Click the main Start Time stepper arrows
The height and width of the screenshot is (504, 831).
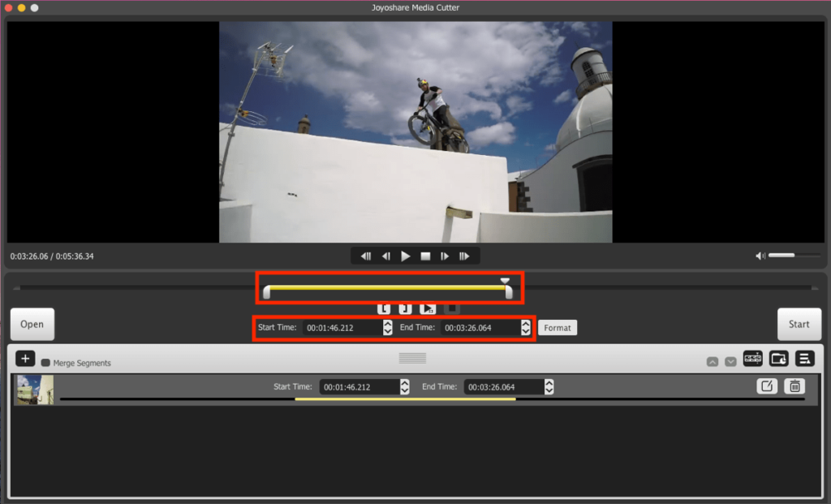(387, 328)
